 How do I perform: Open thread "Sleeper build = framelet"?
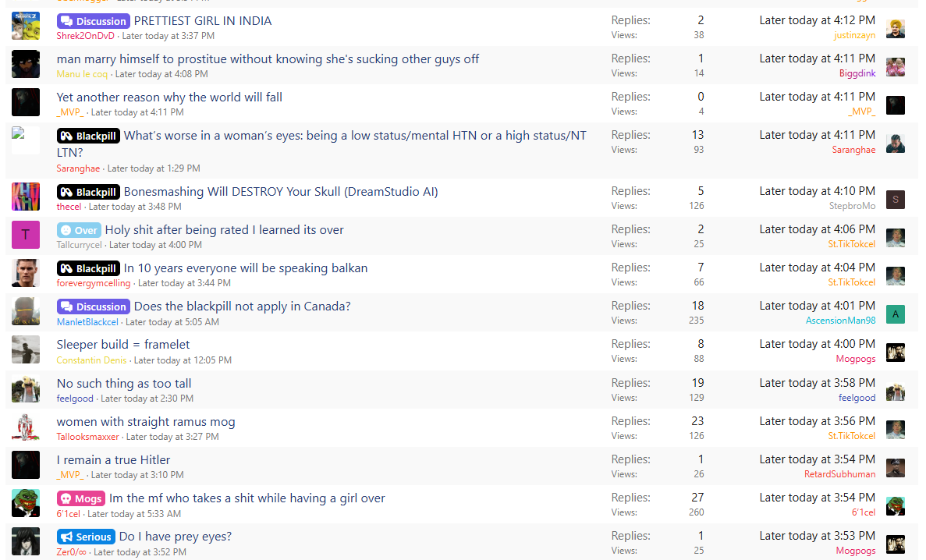(123, 345)
